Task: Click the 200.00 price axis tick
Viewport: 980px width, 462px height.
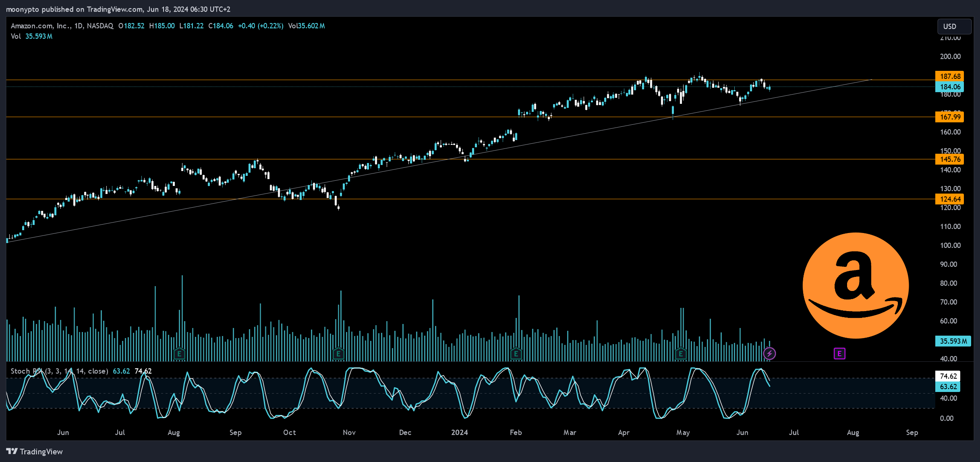Action: tap(950, 56)
